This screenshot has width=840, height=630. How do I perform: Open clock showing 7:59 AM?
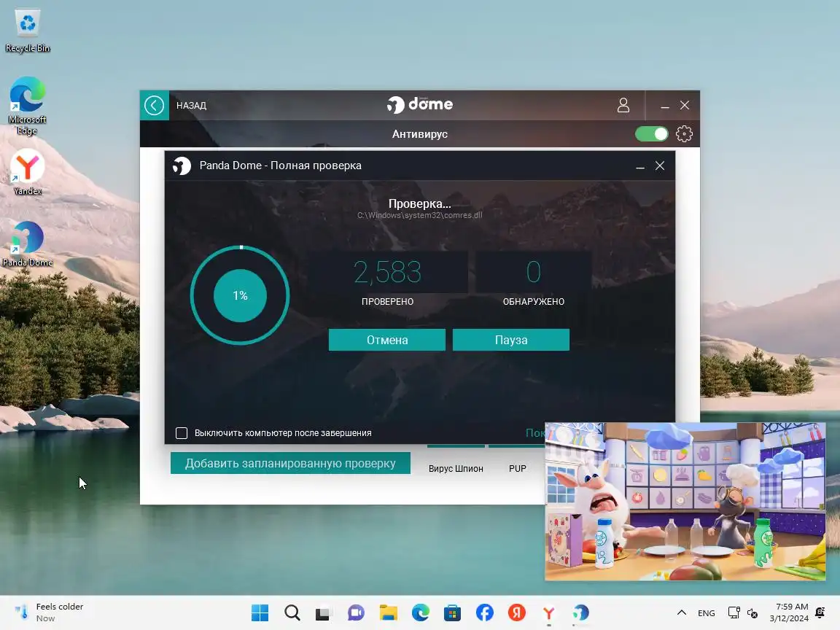[789, 612]
